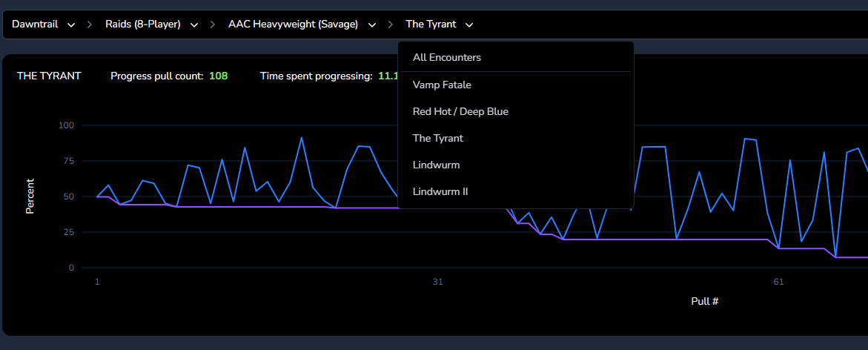Image resolution: width=868 pixels, height=350 pixels.
Task: Click the Progress pull count value 108
Action: coord(218,76)
